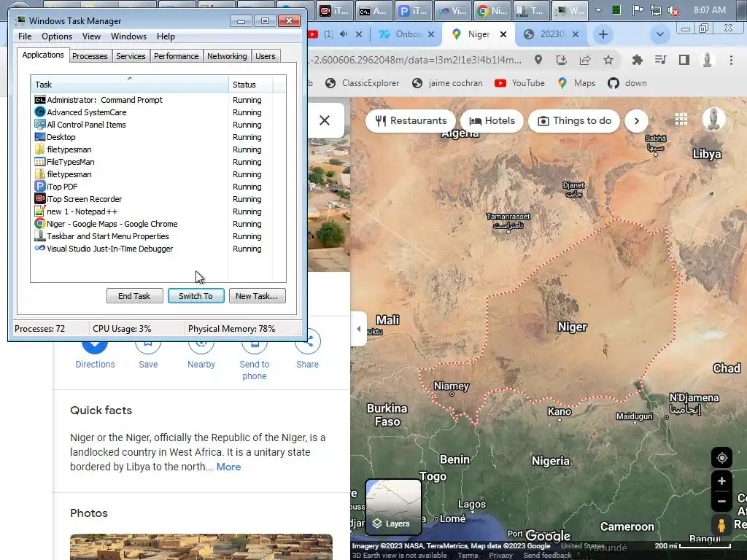Select new 1 - Notepad++ task row
The width and height of the screenshot is (747, 560).
coord(158,211)
